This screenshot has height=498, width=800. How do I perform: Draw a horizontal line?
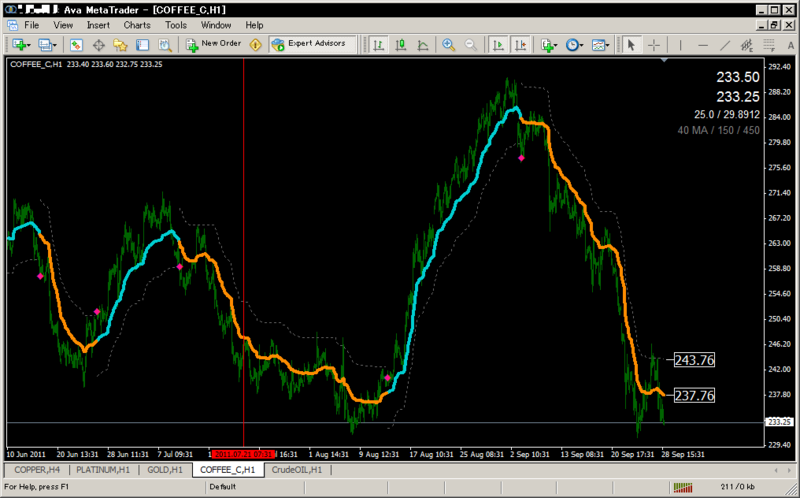coord(703,45)
